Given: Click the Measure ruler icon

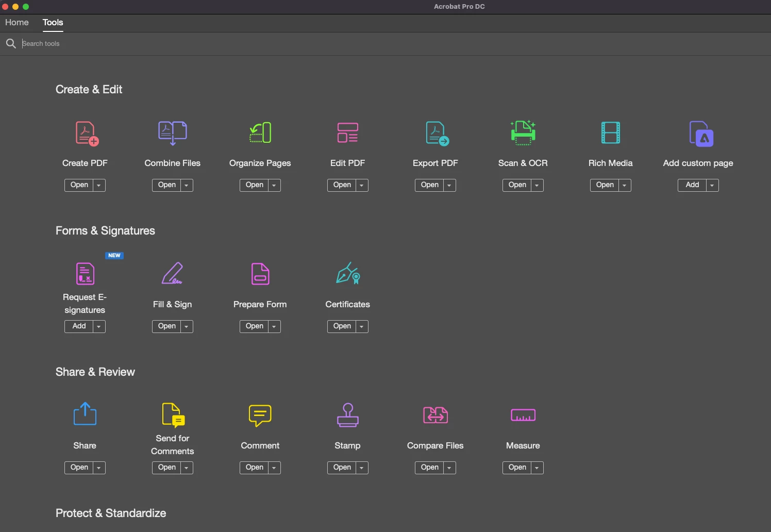Looking at the screenshot, I should (523, 415).
